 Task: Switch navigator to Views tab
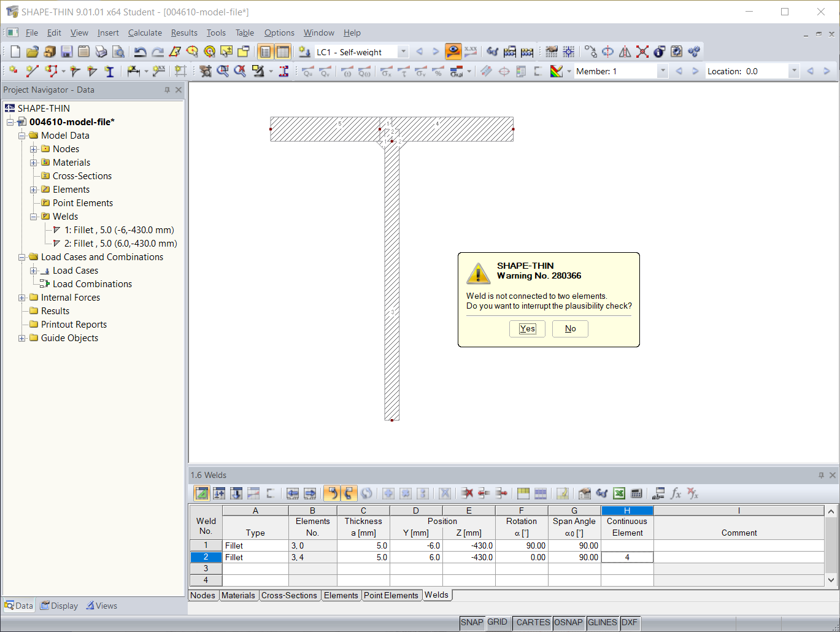(x=102, y=606)
